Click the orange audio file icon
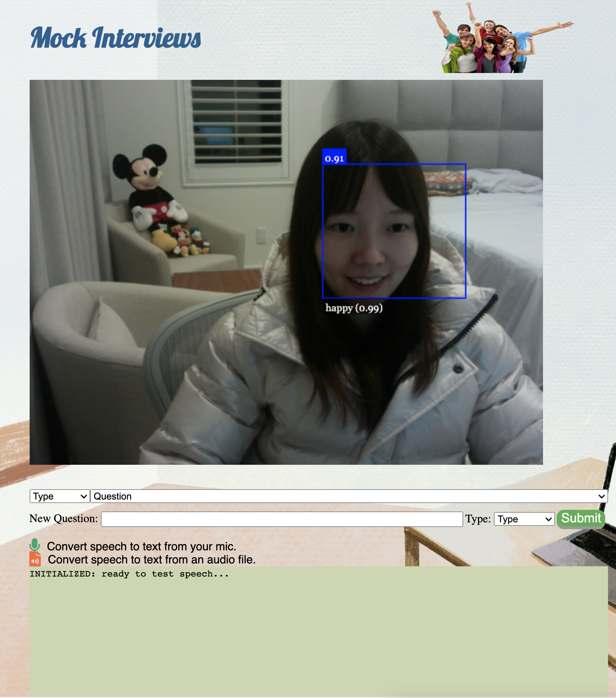This screenshot has height=698, width=616. [x=35, y=559]
